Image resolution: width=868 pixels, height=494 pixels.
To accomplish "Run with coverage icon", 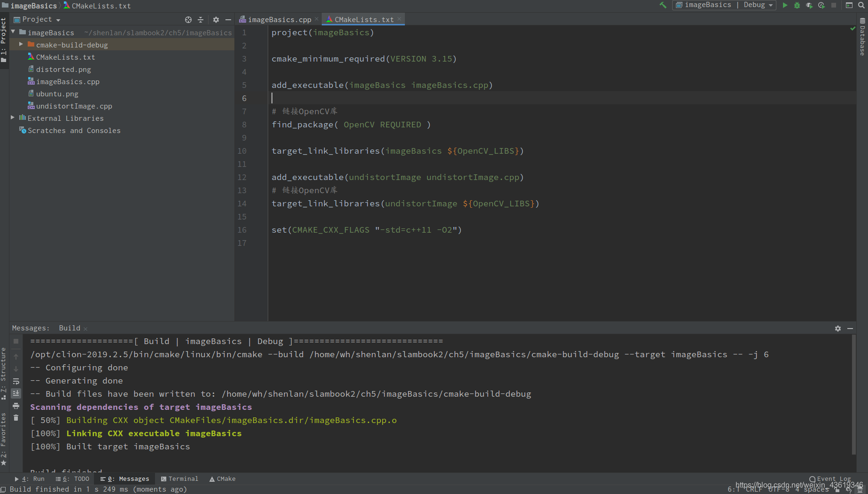I will point(809,5).
